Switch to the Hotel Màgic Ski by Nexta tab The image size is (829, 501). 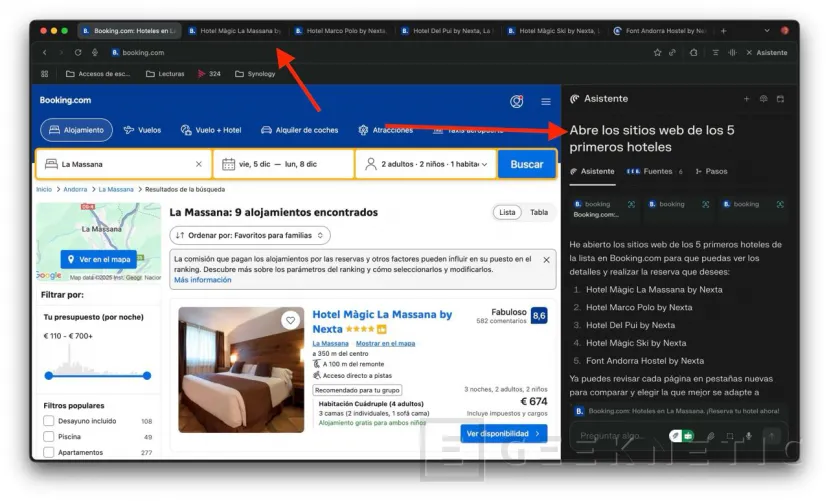pyautogui.click(x=554, y=31)
